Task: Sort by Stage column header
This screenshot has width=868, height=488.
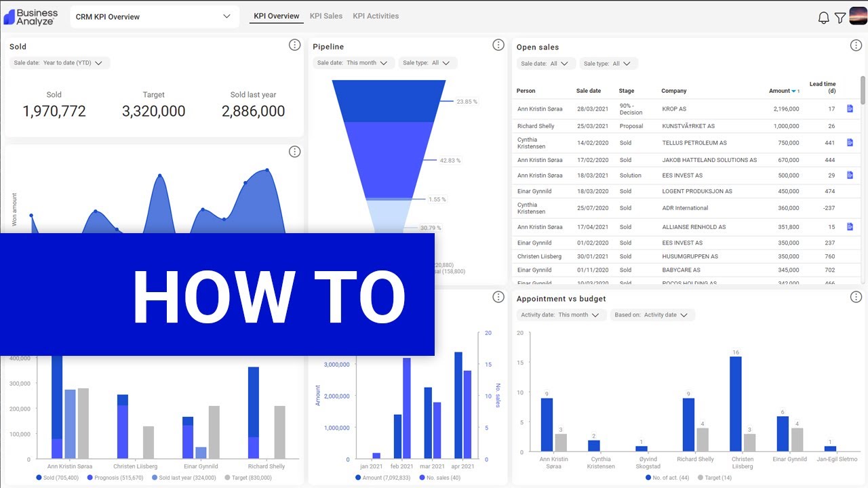Action: pos(627,91)
